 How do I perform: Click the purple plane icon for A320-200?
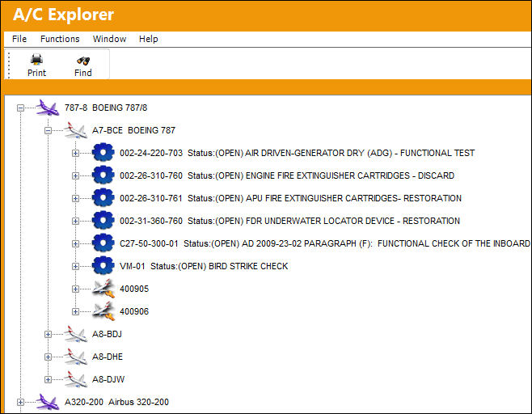click(x=48, y=402)
